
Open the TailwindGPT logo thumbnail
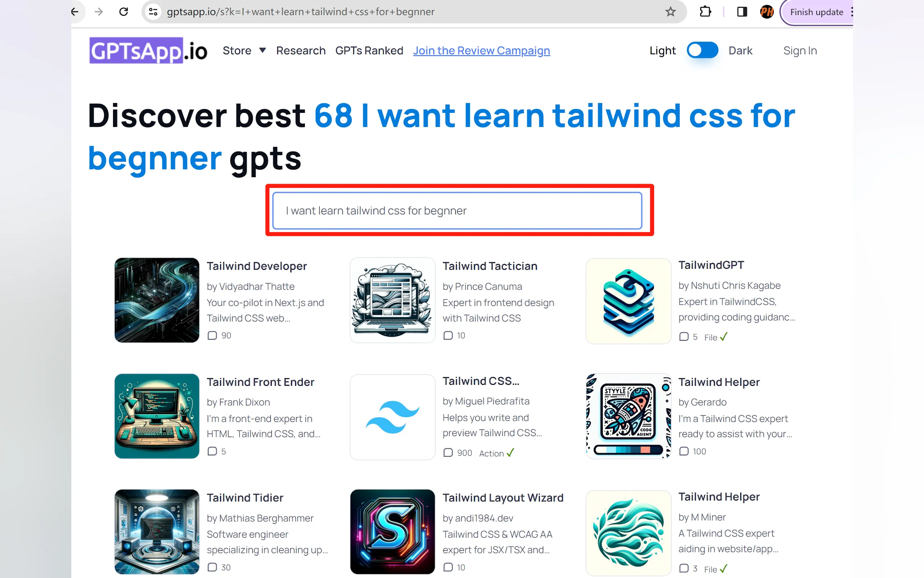(628, 301)
